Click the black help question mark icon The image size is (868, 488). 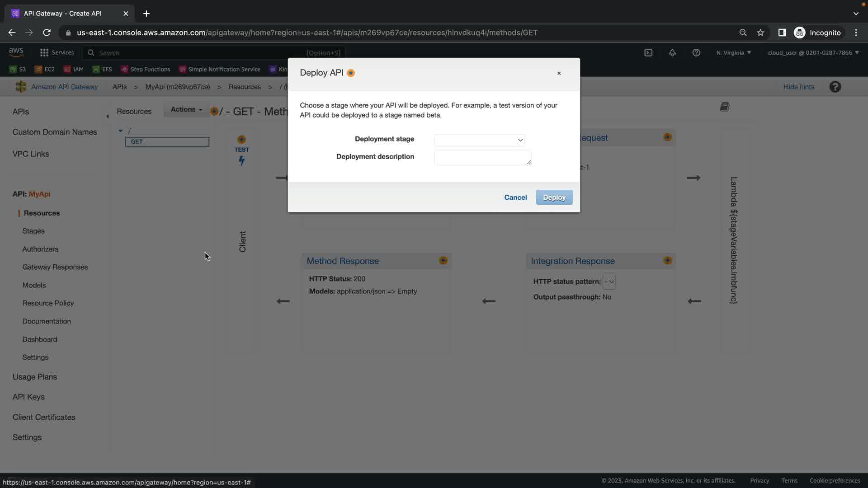[835, 87]
